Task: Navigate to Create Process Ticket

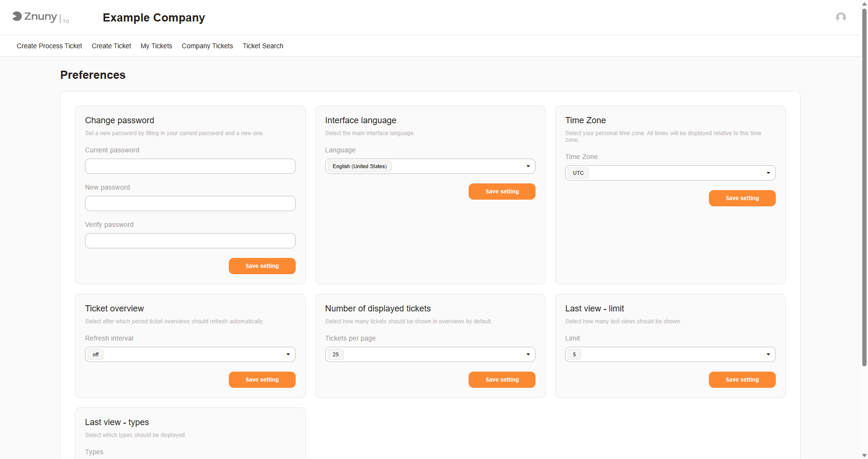Action: 49,46
